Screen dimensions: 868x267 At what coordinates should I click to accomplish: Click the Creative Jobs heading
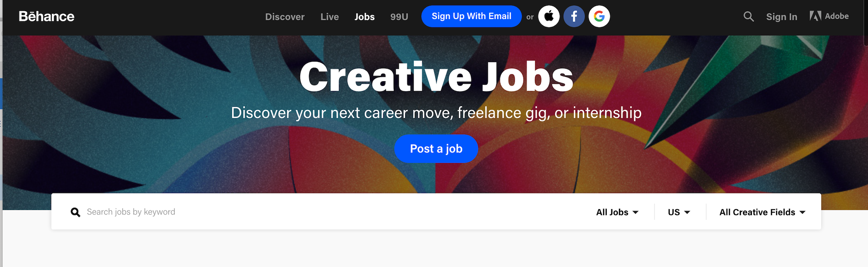point(436,77)
